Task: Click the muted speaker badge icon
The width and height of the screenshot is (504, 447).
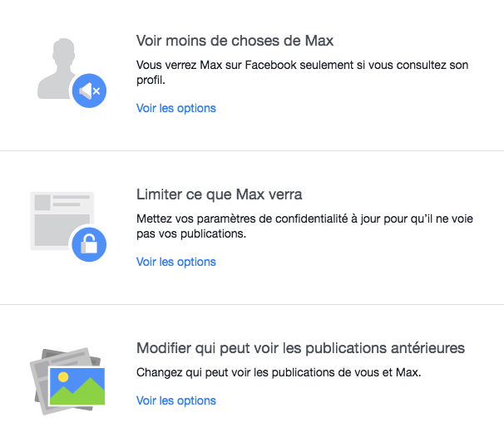Action: pos(88,90)
